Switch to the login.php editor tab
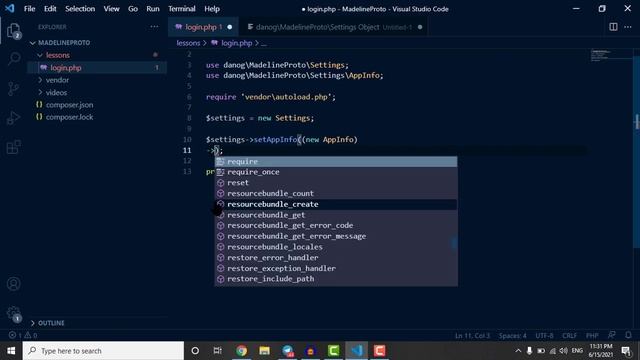The image size is (640, 360). click(203, 27)
